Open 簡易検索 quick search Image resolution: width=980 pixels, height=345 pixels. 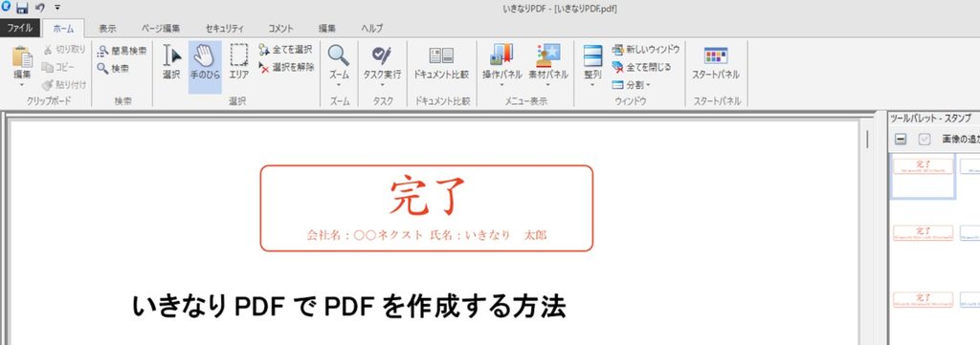[122, 52]
